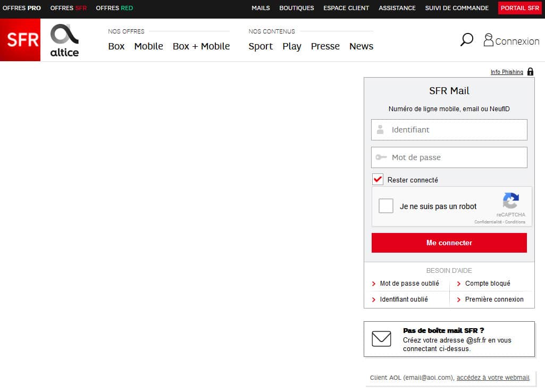
Task: Open the Info Phishing link
Action: [x=507, y=72]
